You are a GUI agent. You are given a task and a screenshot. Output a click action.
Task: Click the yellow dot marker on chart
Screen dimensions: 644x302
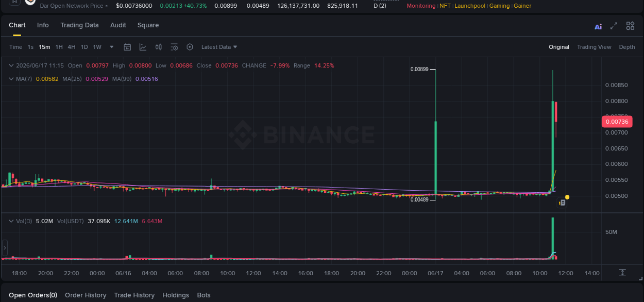(x=567, y=197)
